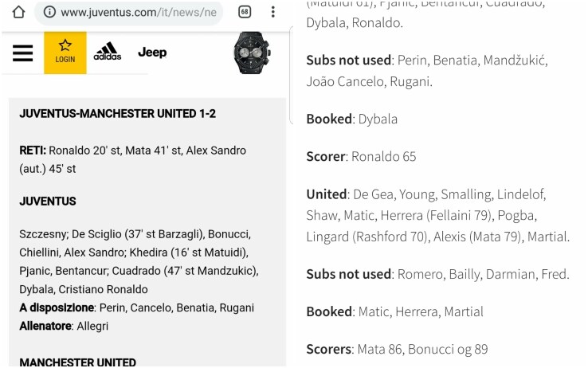Viewport: 588px width, 368px height.
Task: Click the Scorer: Ronaldo 65 line
Action: pyautogui.click(x=361, y=156)
